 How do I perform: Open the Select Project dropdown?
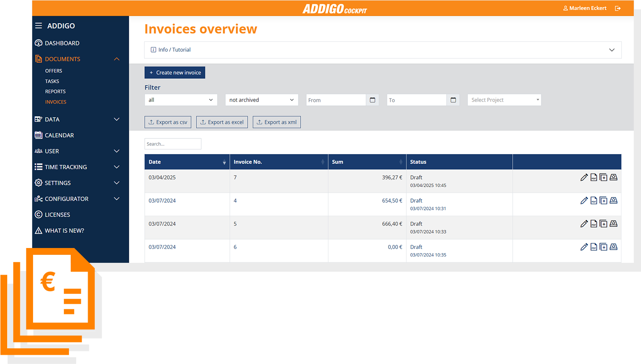point(504,100)
